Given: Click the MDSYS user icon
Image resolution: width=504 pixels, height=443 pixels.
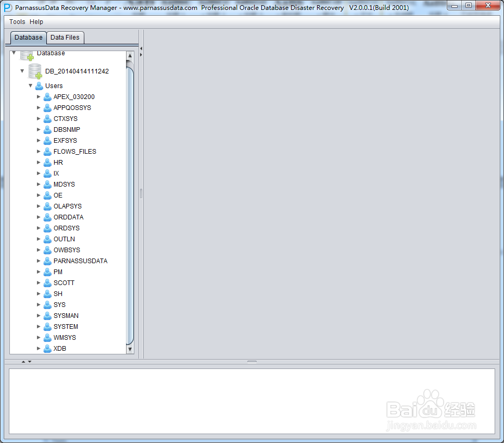Looking at the screenshot, I should click(x=47, y=184).
